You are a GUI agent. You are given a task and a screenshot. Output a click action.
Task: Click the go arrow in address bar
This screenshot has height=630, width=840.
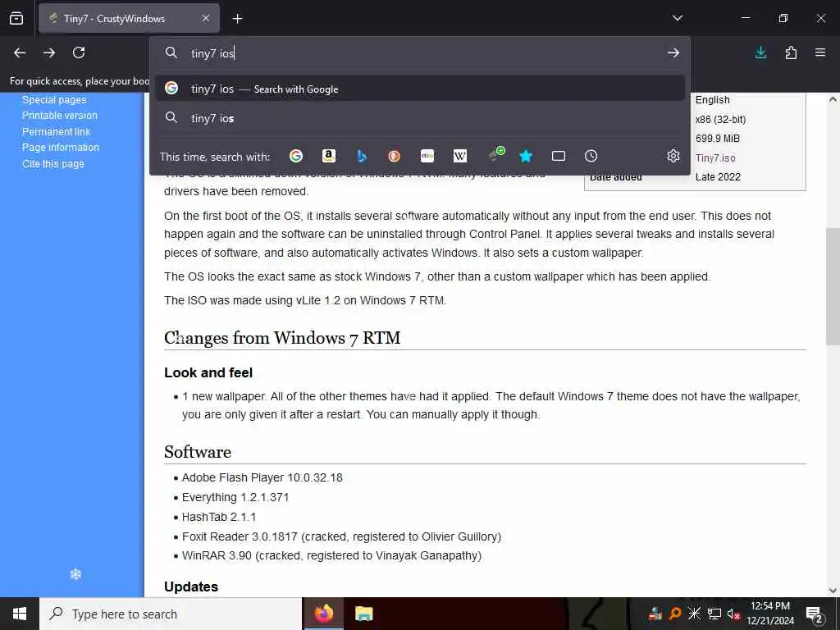673,52
